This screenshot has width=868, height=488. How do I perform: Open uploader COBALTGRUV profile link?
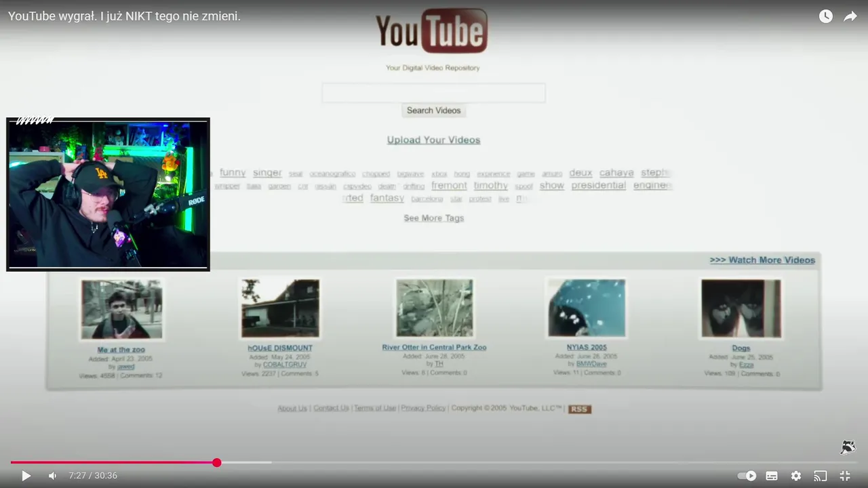tap(285, 365)
